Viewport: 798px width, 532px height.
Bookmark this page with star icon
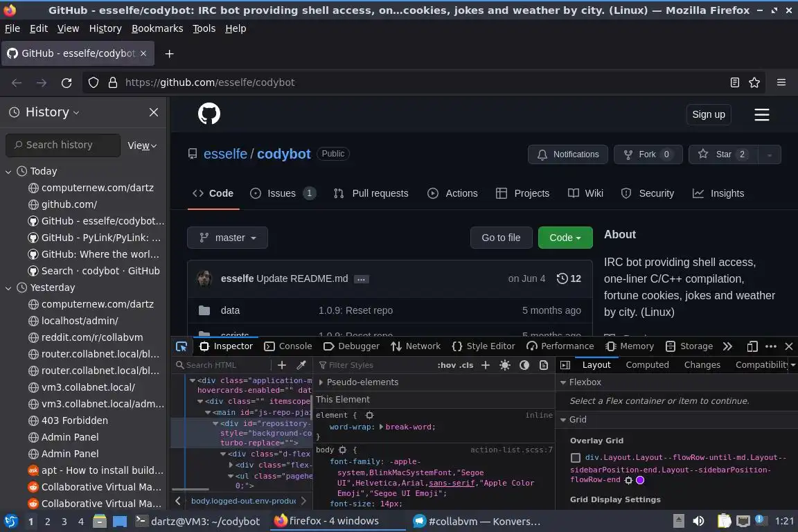754,82
